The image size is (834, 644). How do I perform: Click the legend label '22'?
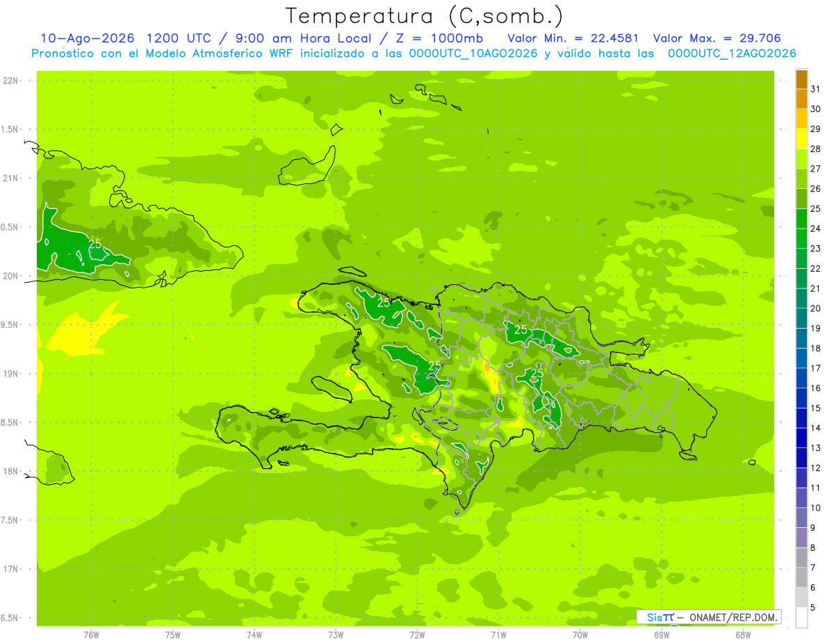coord(816,268)
